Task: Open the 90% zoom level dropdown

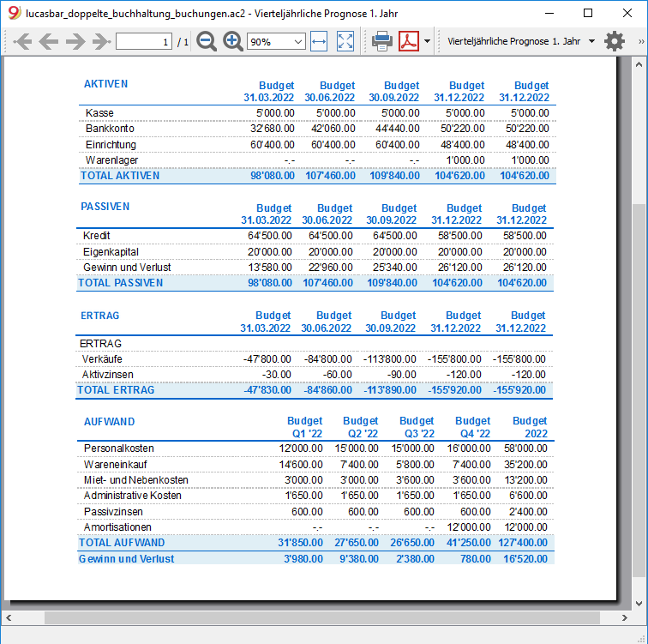Action: (276, 42)
